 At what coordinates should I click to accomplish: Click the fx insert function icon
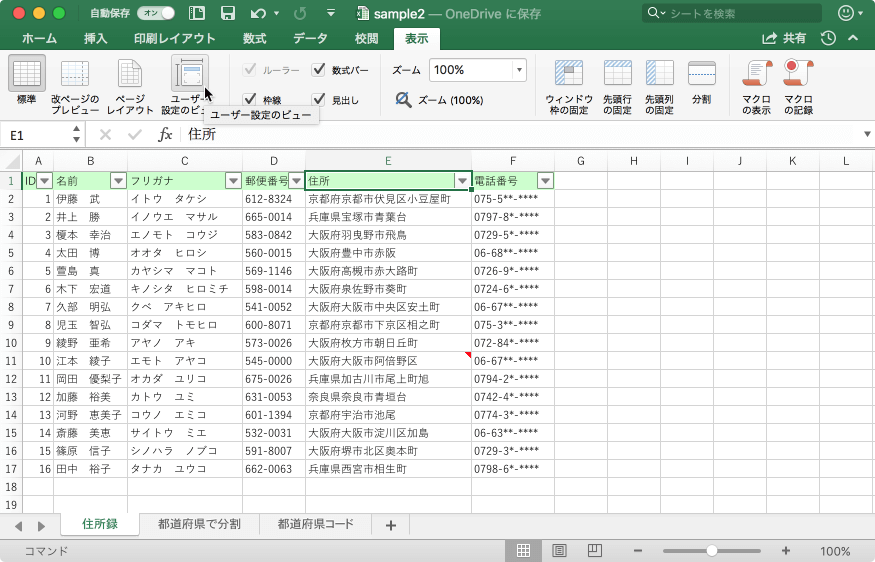pos(165,135)
